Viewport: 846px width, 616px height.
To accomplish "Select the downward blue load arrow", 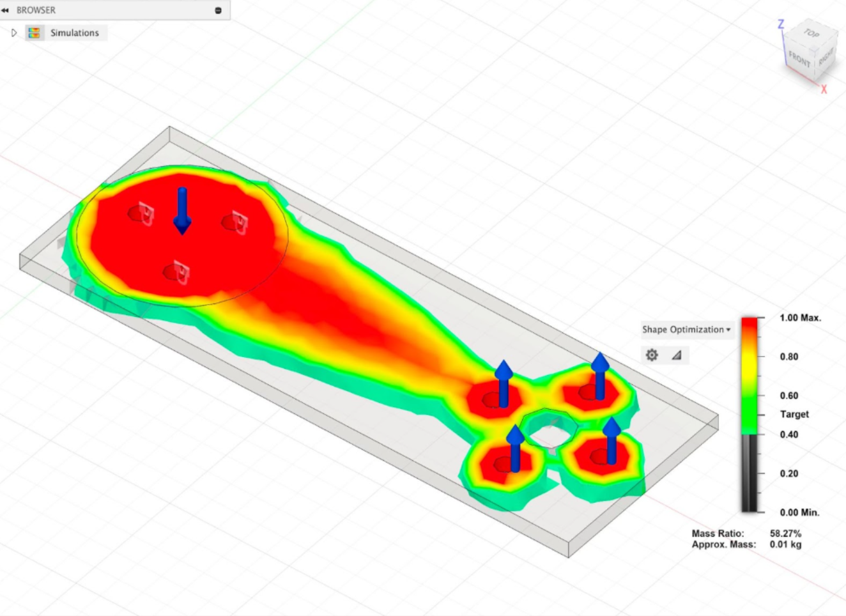I will coord(182,210).
